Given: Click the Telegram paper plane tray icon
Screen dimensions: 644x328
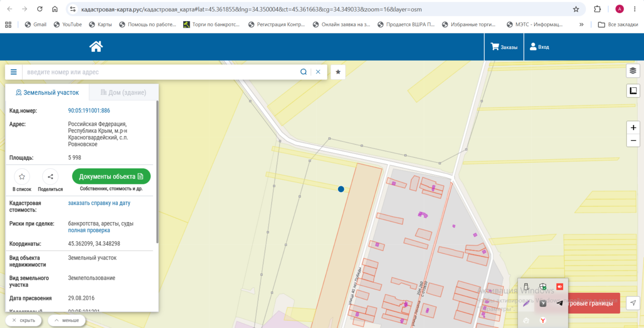Looking at the screenshot, I should pos(559,303).
